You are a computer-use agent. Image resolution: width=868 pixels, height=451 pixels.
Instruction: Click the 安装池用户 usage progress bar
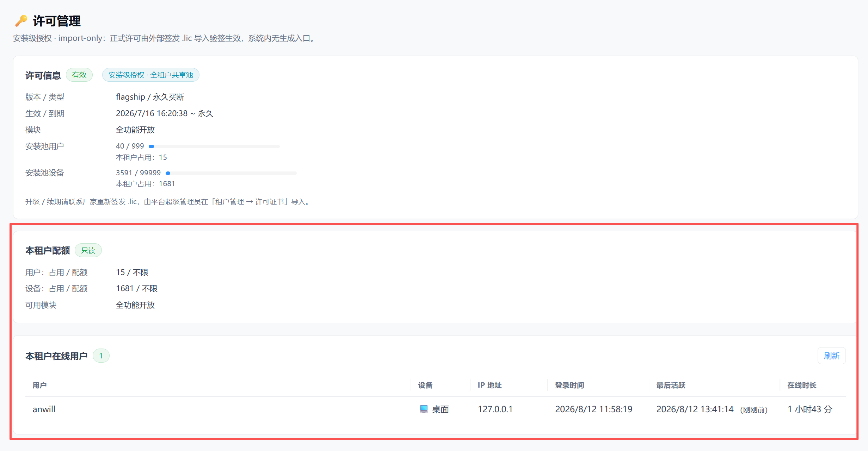214,146
